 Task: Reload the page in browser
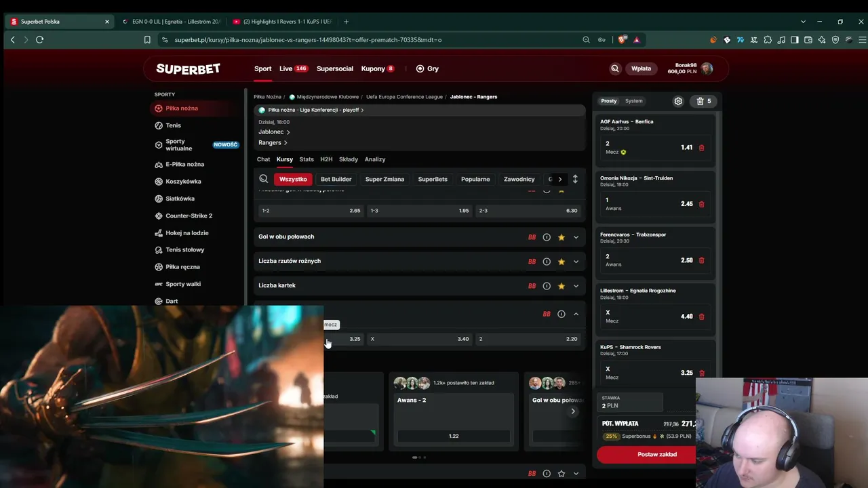[39, 40]
